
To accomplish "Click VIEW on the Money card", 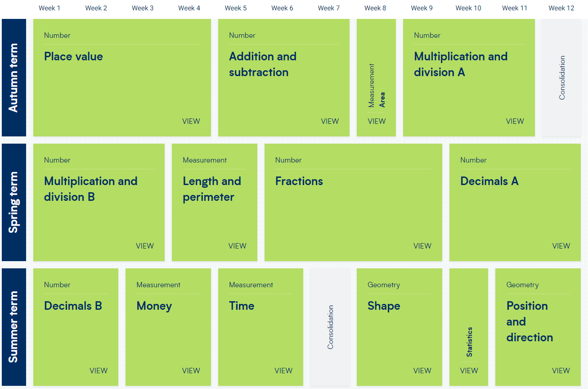I will [191, 371].
